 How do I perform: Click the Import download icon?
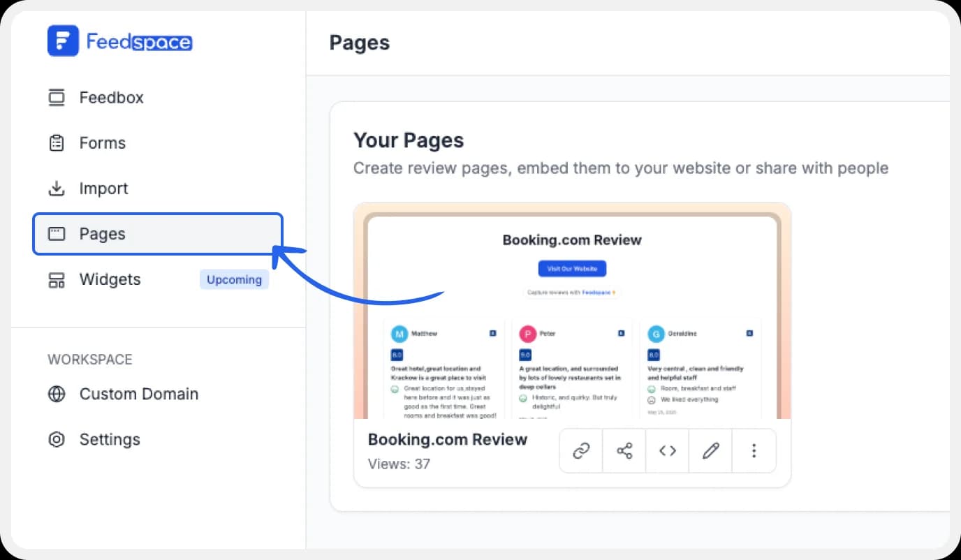pyautogui.click(x=55, y=188)
